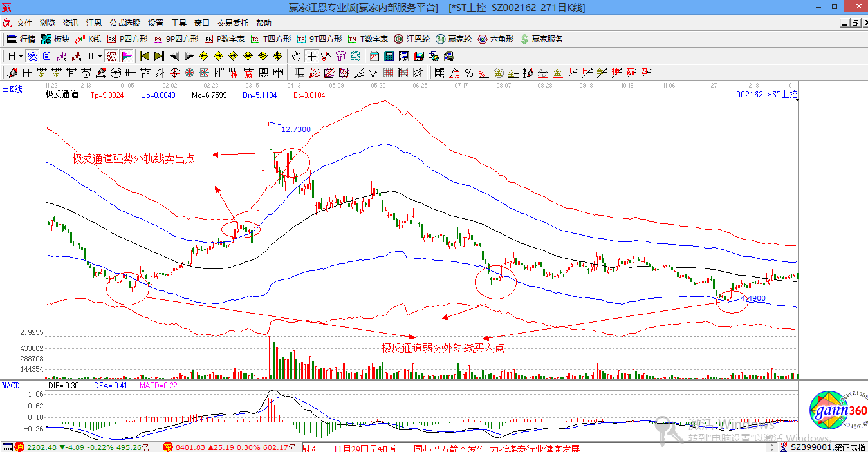The height and width of the screenshot is (452, 868).
Task: Select the hand pan tool
Action: coord(297,56)
